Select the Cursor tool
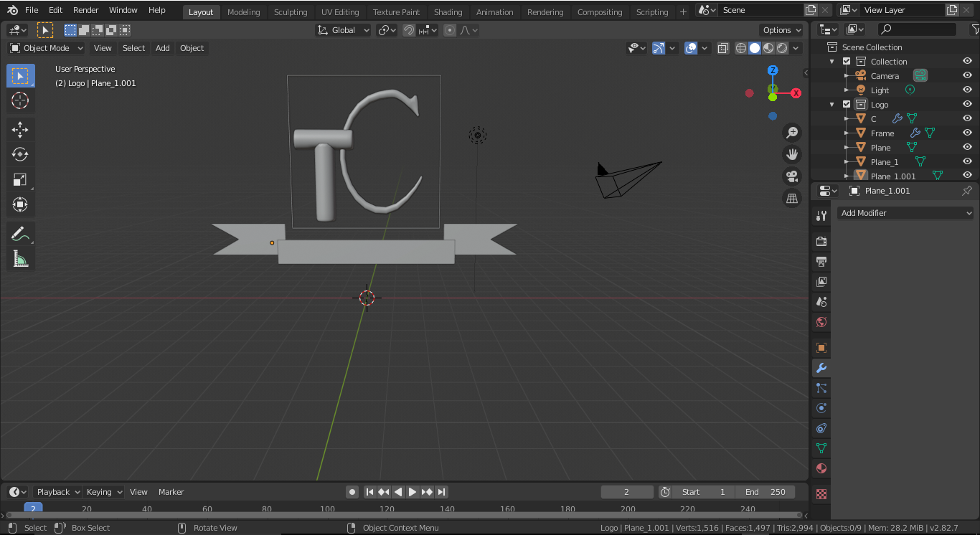 point(20,100)
